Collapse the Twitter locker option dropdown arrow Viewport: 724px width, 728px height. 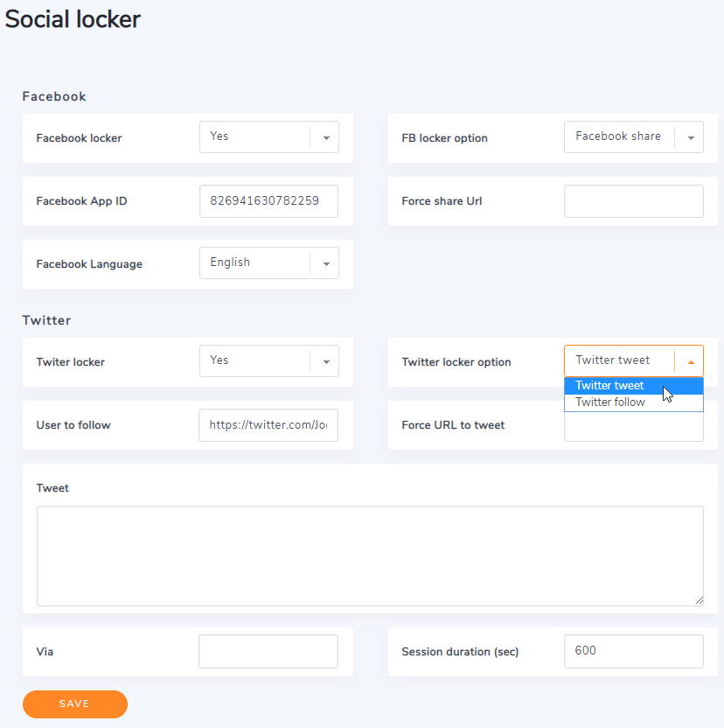point(690,361)
